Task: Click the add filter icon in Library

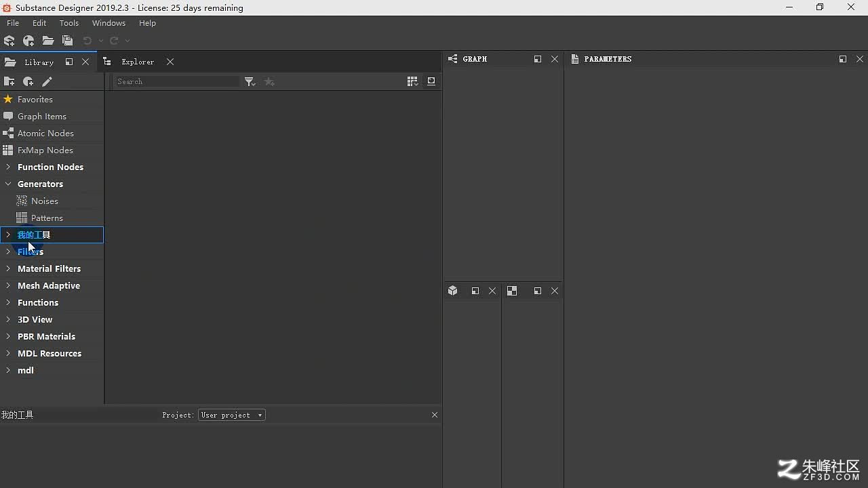Action: [x=28, y=81]
